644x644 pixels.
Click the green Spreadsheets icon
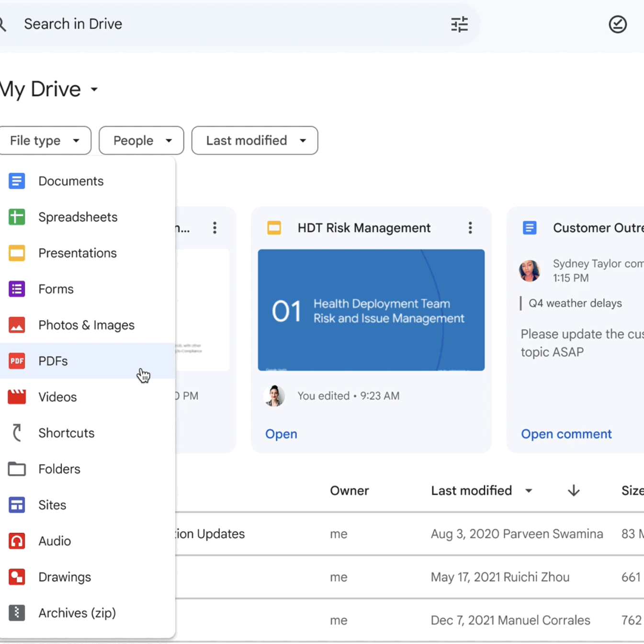tap(17, 217)
